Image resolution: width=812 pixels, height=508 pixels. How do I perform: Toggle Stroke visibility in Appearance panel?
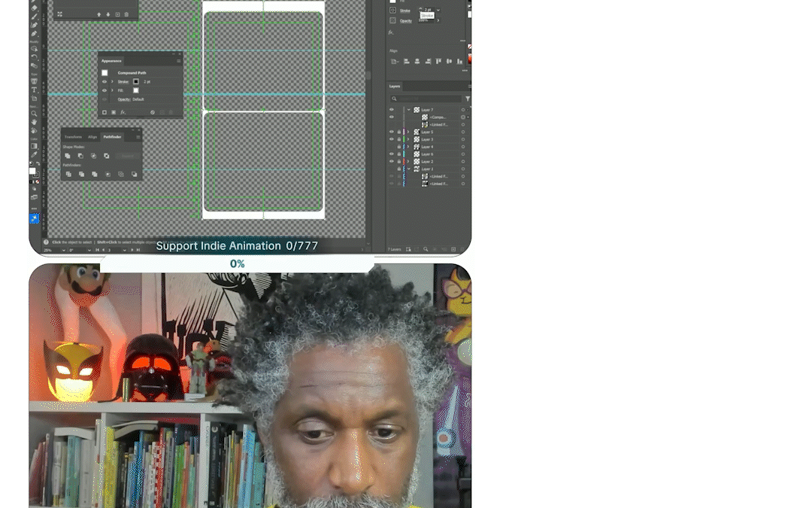(104, 81)
